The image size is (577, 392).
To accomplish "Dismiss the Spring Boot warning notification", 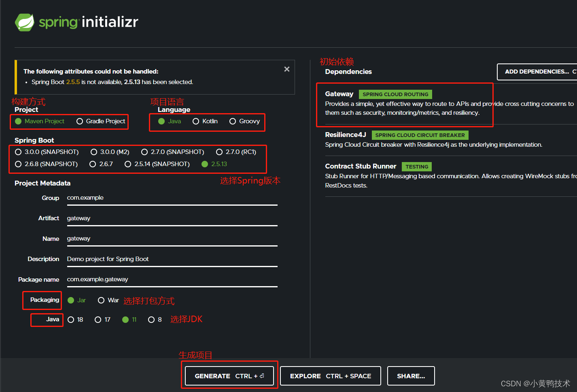I will [x=287, y=69].
